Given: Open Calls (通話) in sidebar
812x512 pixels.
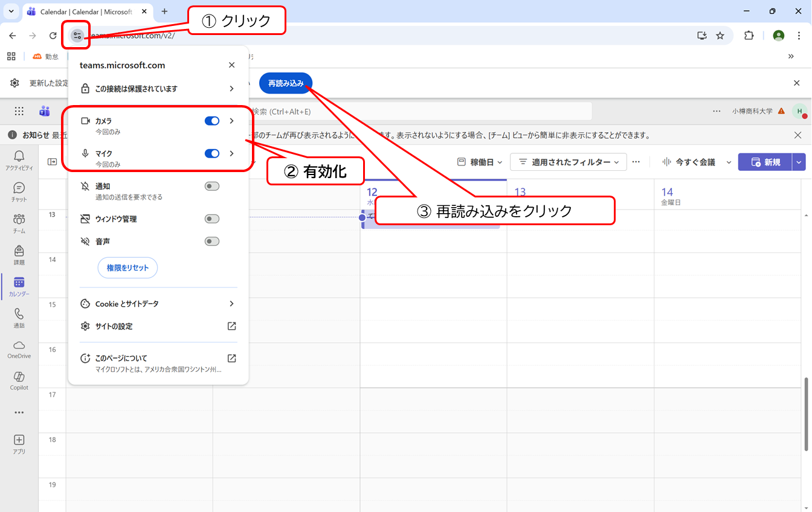Looking at the screenshot, I should coord(19,318).
